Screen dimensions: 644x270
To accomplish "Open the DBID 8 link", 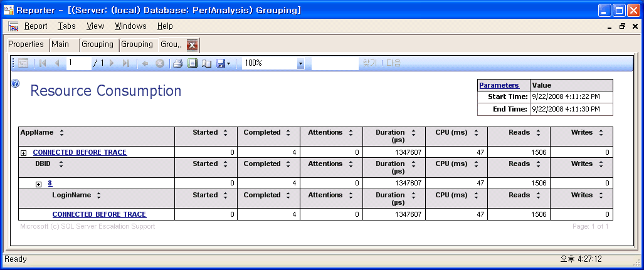I will pos(50,184).
